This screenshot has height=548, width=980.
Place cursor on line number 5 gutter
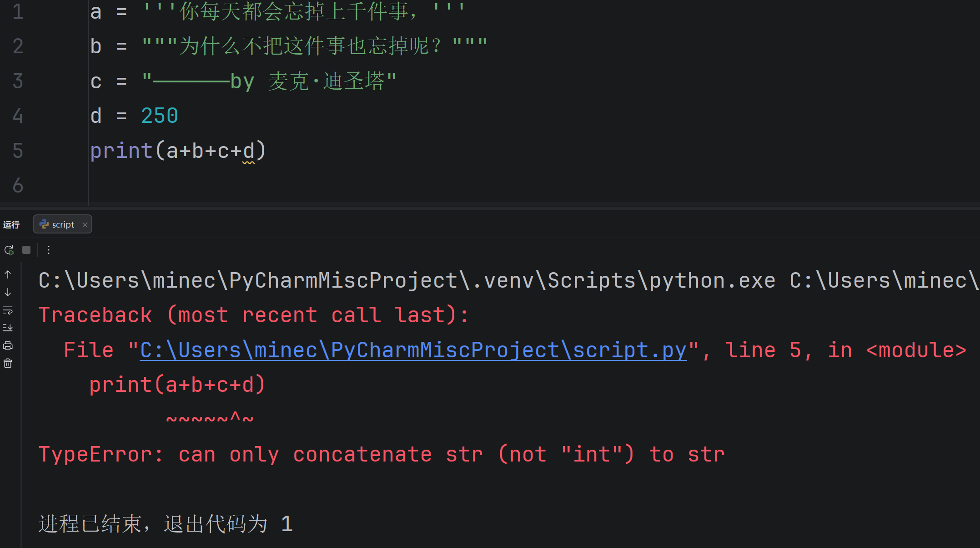(18, 151)
